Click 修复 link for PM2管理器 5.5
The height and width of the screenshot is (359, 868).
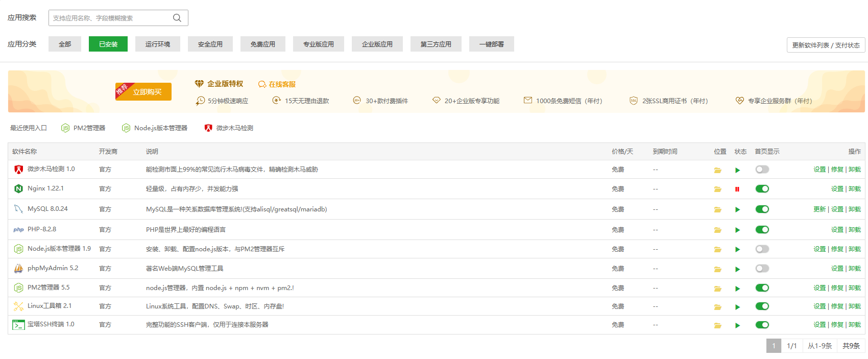point(837,288)
